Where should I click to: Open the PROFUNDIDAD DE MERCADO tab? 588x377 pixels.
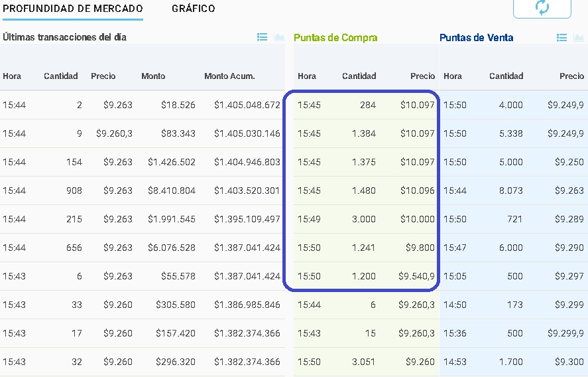(x=73, y=9)
